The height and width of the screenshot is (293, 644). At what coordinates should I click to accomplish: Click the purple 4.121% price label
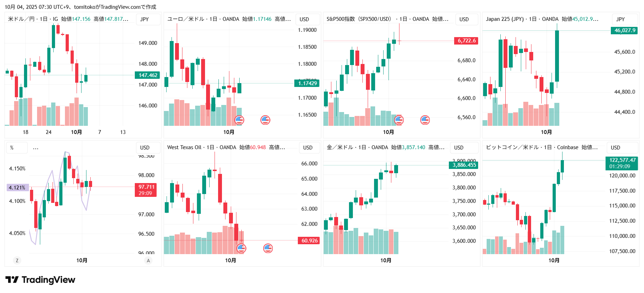point(17,188)
